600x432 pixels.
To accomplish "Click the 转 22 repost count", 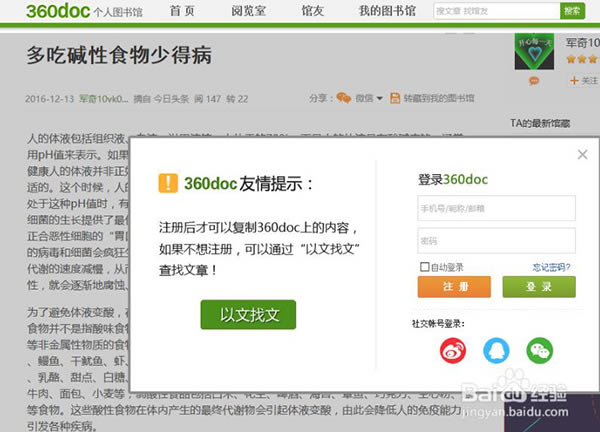I will pyautogui.click(x=237, y=99).
